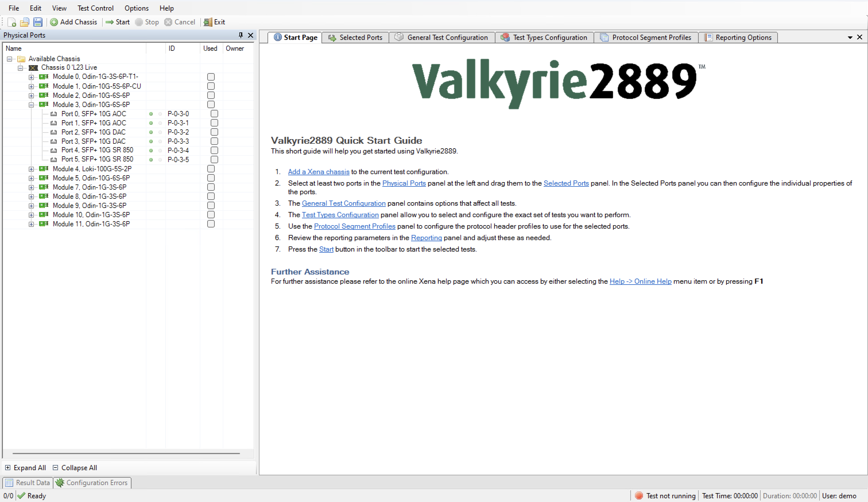Collapse the Chassis 0 tree node
This screenshot has height=502, width=868.
click(x=20, y=68)
